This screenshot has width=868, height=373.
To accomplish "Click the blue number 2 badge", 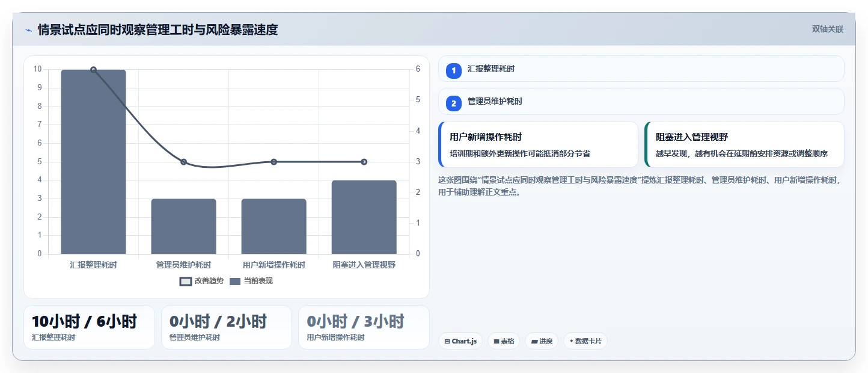I will [454, 103].
